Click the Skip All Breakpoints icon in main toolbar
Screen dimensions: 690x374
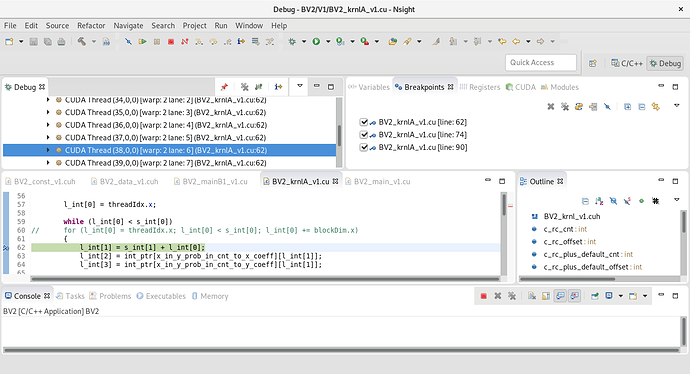point(128,41)
